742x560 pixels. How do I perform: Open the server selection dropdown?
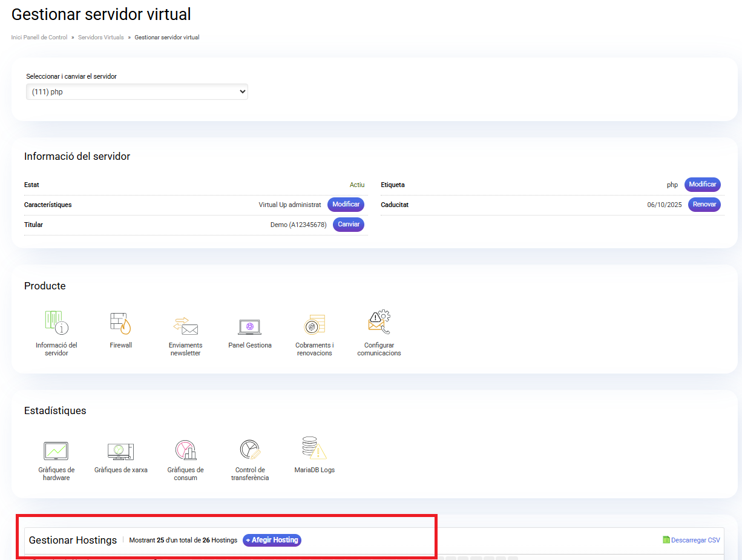[137, 92]
